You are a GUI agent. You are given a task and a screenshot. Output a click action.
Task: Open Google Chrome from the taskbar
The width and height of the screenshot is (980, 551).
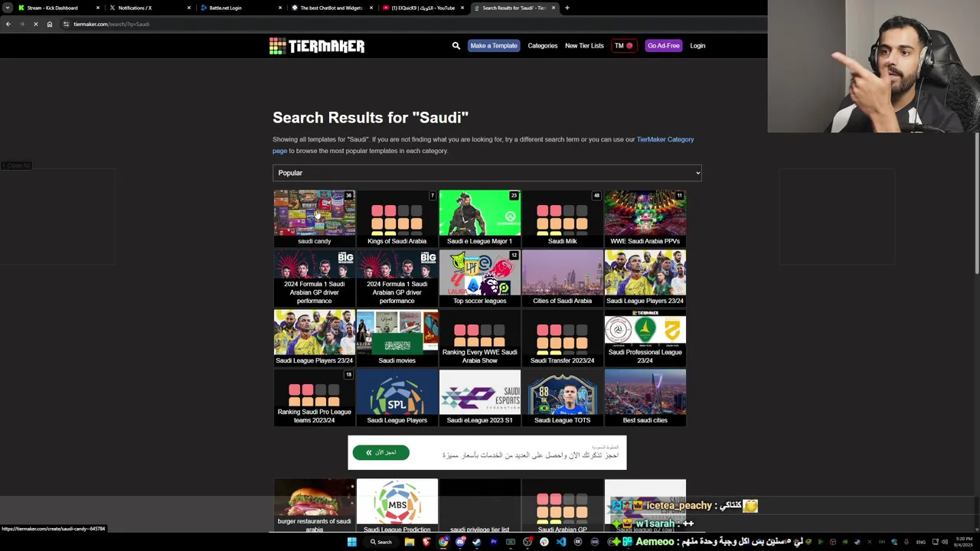click(443, 543)
